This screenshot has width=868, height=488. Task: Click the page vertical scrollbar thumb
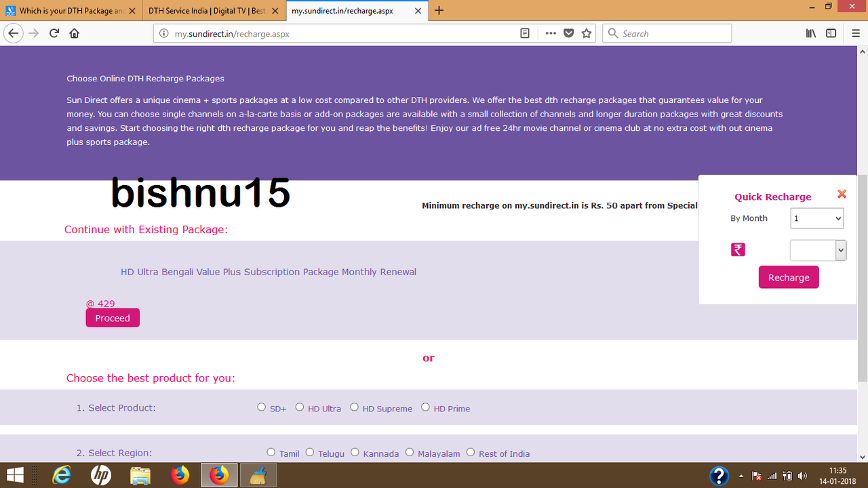863,278
